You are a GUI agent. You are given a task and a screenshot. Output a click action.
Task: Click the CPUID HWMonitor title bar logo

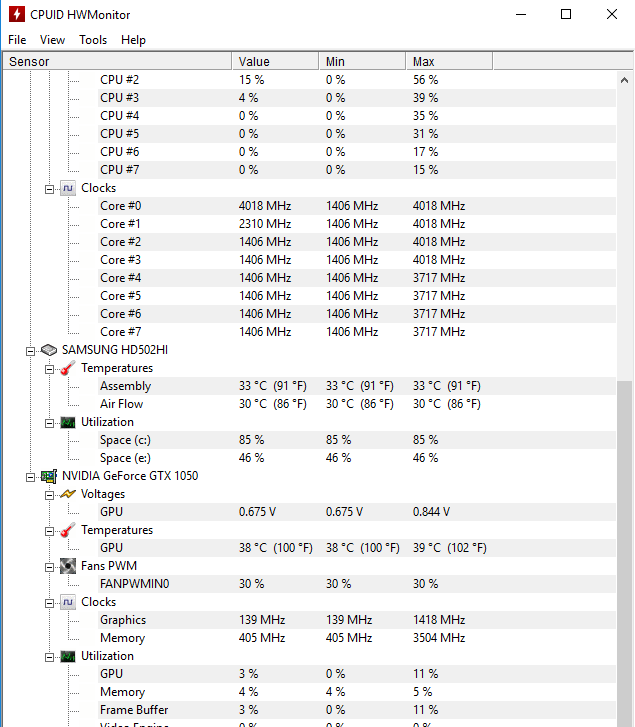click(x=17, y=14)
